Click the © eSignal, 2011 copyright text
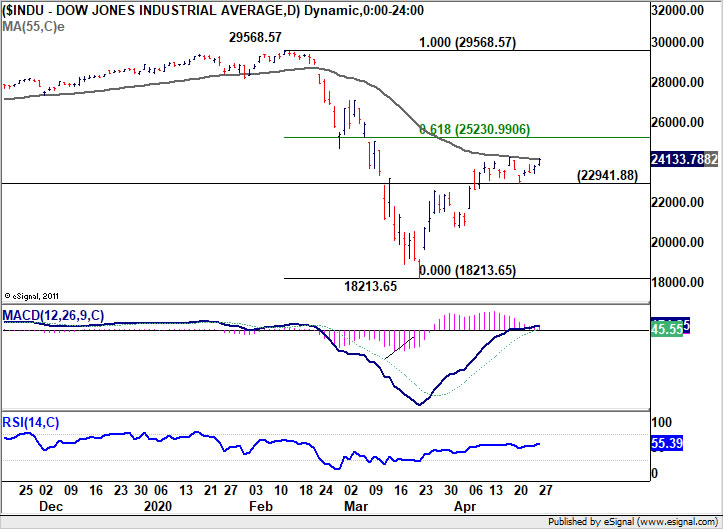723x529 pixels. 31,296
